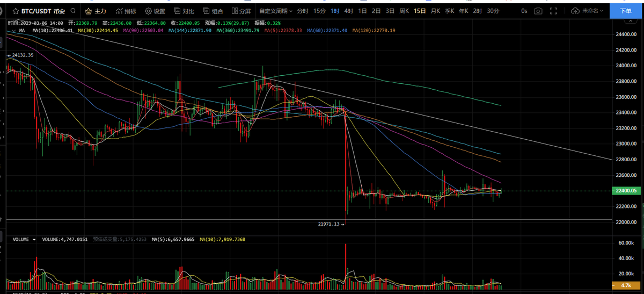Select the 2时 timeframe
The height and width of the screenshot is (294, 644).
click(478, 11)
